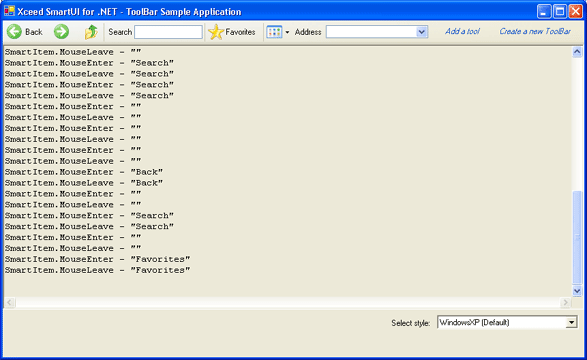Expand the Address combo box arrow
The image size is (587, 360).
422,32
